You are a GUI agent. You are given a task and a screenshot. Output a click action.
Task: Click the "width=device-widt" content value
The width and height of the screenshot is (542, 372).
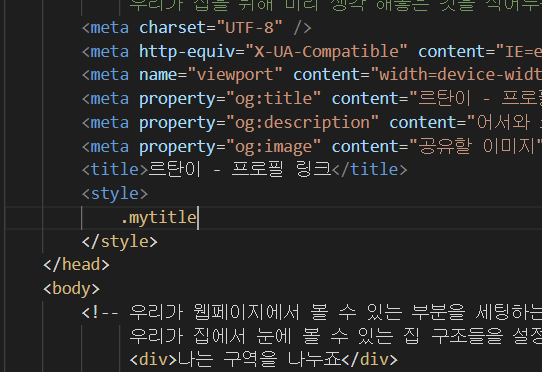pyautogui.click(x=456, y=75)
